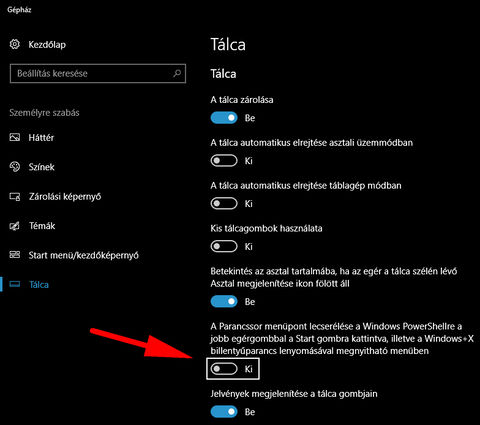Go to Start menü/kezdőképernyő section

tap(83, 255)
